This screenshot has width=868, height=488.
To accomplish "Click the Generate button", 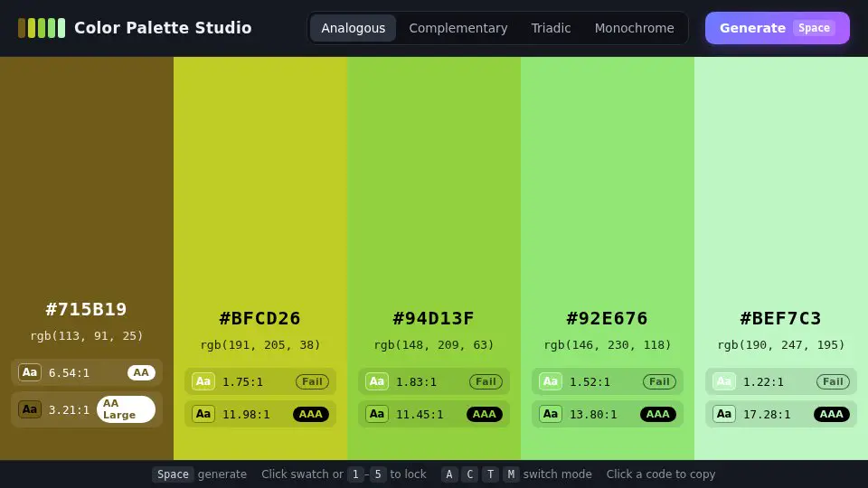I will [778, 28].
